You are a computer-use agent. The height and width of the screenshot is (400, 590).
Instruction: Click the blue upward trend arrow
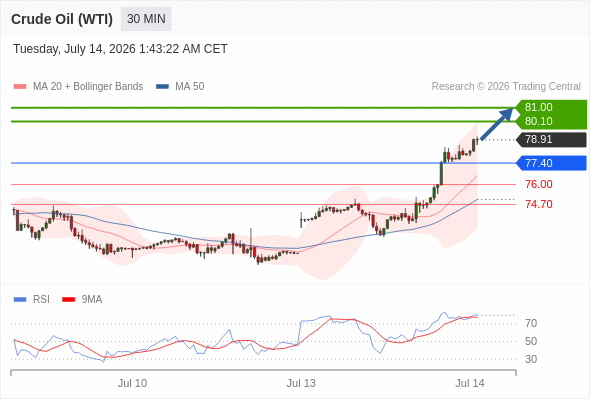coord(497,124)
